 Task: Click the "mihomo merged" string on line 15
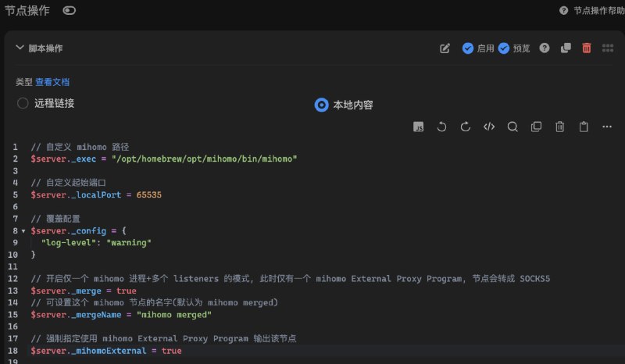pyautogui.click(x=173, y=315)
